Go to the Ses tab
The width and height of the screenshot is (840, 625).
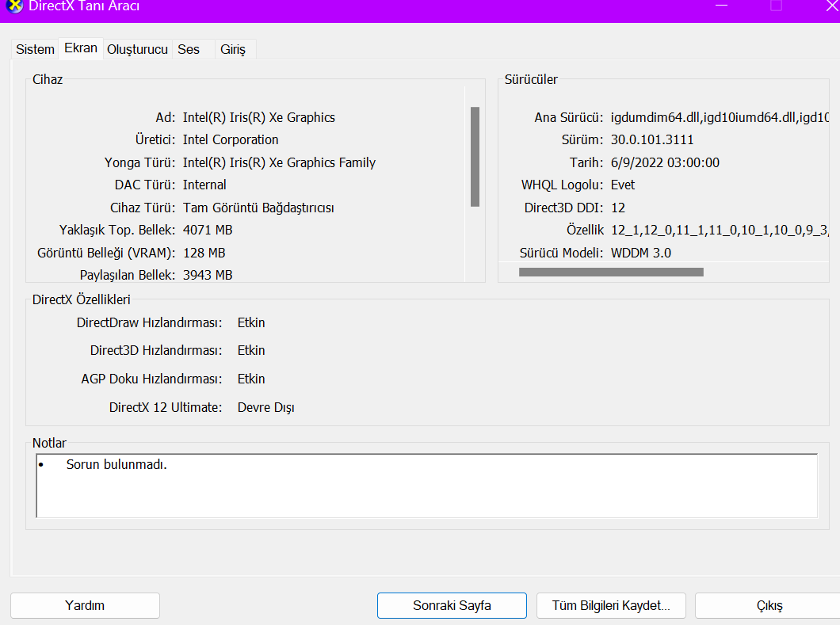(x=189, y=49)
